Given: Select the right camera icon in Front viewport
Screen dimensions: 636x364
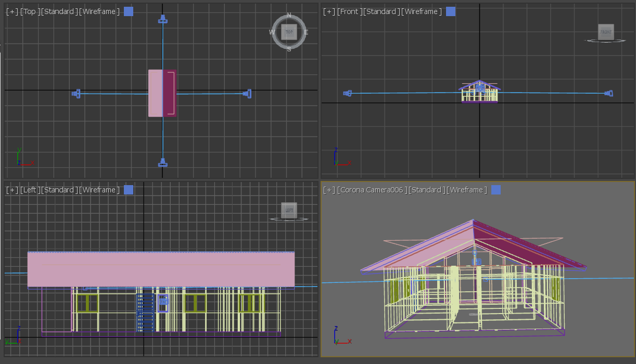Looking at the screenshot, I should pyautogui.click(x=608, y=94).
